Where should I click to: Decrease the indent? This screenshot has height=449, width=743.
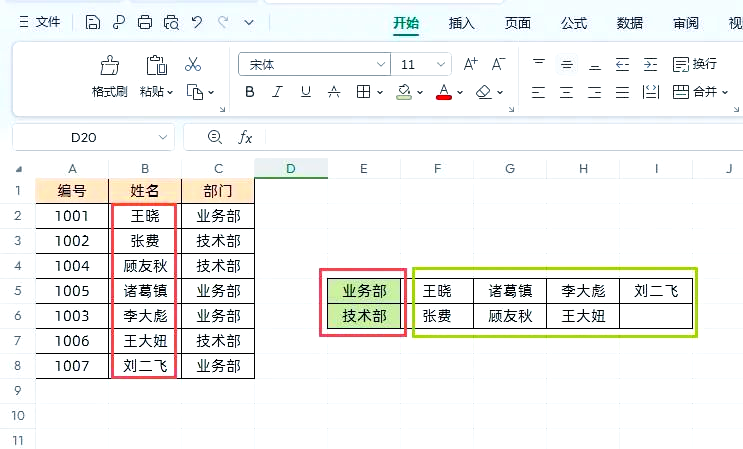click(622, 64)
